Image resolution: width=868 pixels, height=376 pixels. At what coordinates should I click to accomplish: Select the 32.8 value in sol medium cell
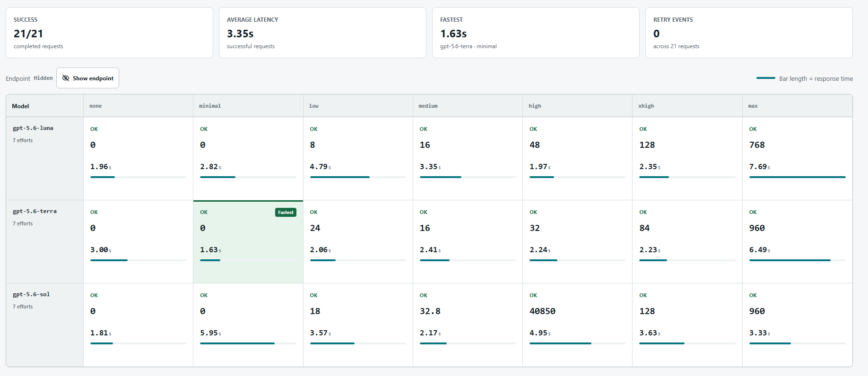[x=430, y=311]
